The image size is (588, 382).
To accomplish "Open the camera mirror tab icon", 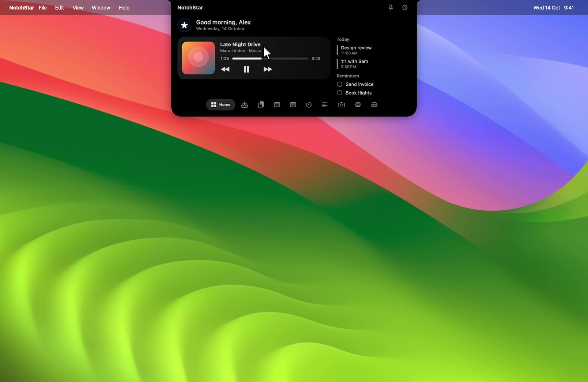I will coord(341,105).
